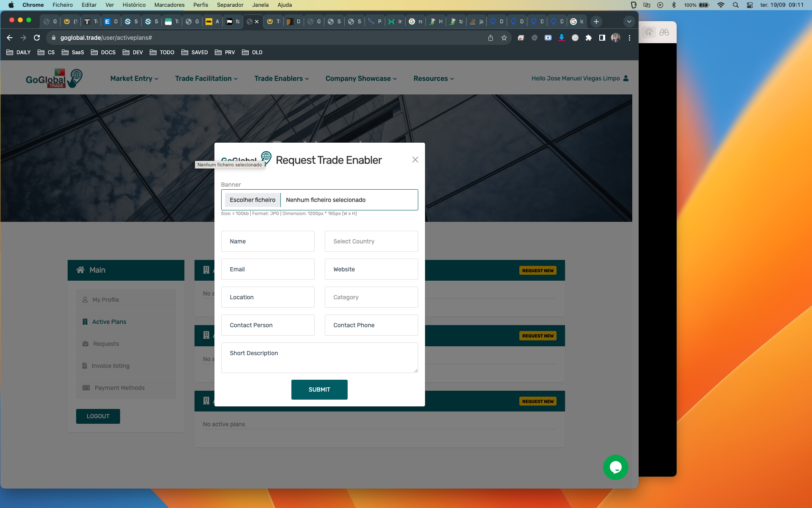Viewport: 812px width, 508px height.
Task: Open Chrome extensions puzzle icon
Action: 588,38
